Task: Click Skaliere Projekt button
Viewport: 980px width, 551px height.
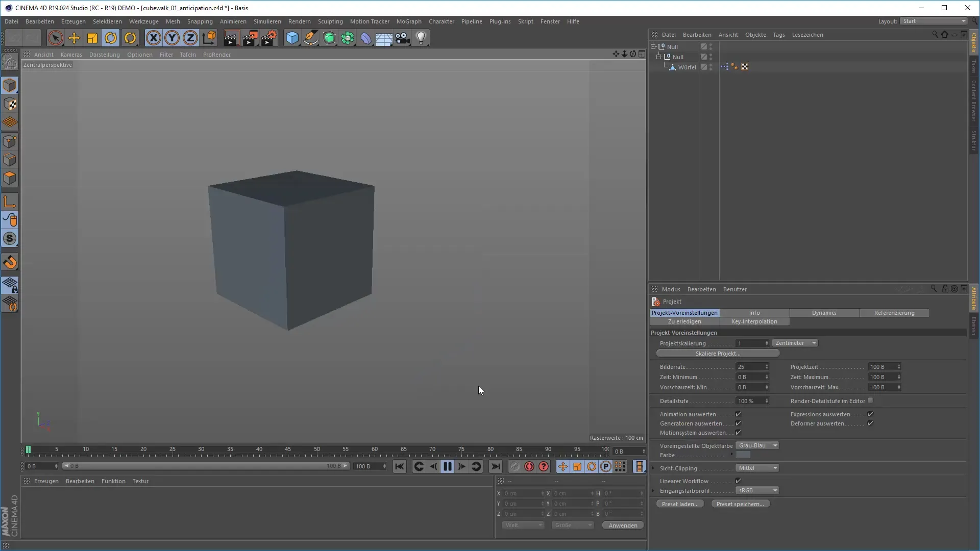Action: click(718, 354)
